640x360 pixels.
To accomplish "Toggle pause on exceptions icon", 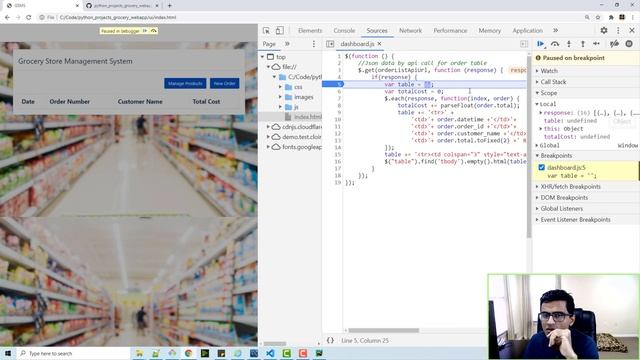I will (629, 44).
